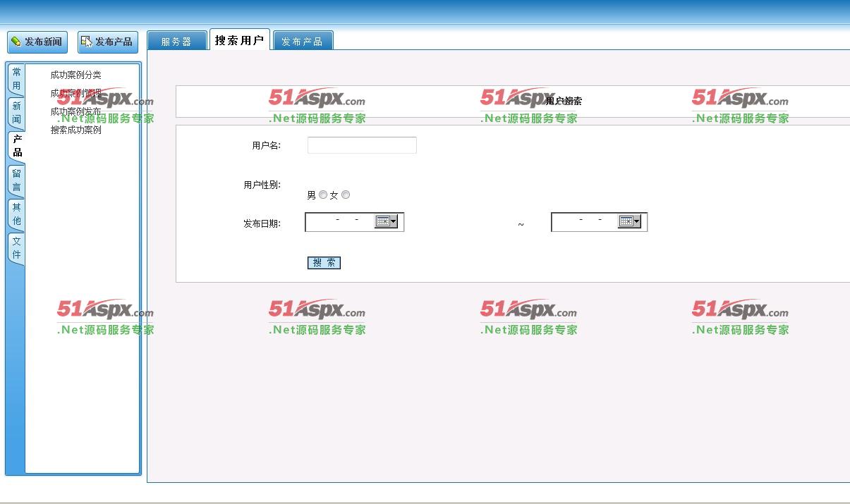Viewport: 850px width, 504px height.
Task: Open the end date calendar dropdown
Action: [629, 221]
